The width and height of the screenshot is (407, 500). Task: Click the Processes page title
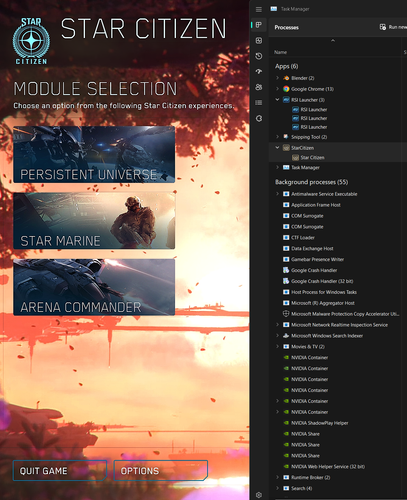[x=286, y=27]
